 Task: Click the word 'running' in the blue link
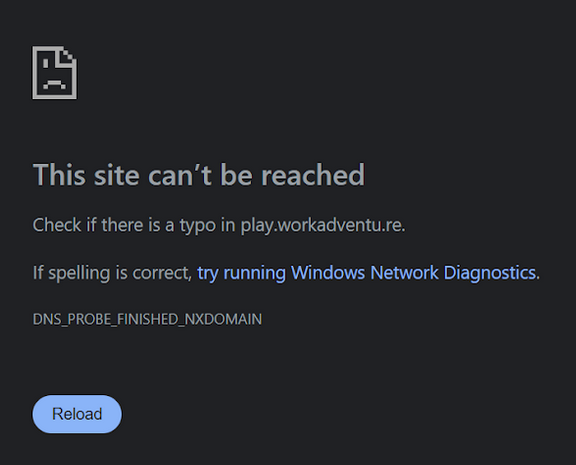point(254,274)
